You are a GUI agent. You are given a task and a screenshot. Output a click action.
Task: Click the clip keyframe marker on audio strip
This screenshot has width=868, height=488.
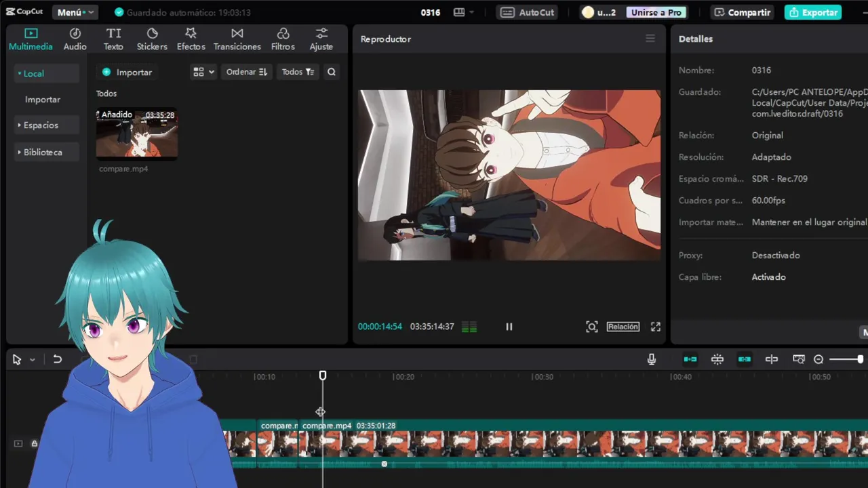384,464
